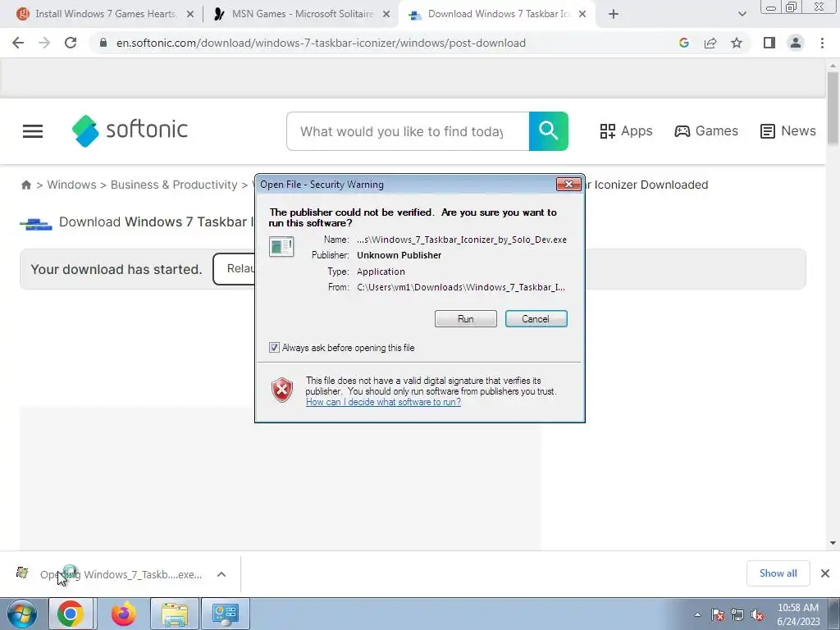Open the News section
840x630 pixels.
[x=788, y=131]
